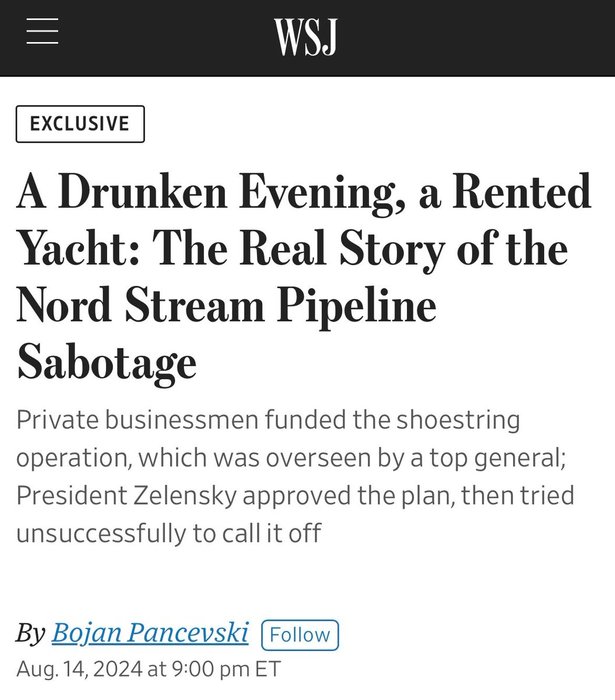Follow author Bojan Pancevski

coord(300,635)
